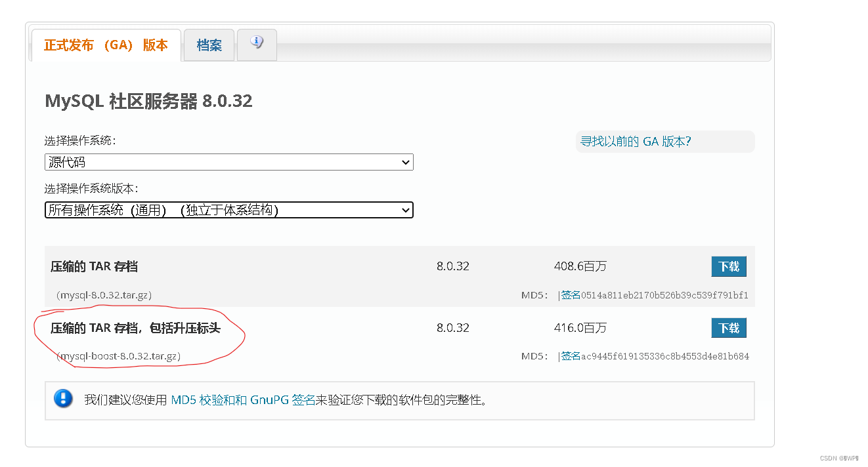Viewport: 868px width, 467px height.
Task: Select version 8.0.32 in boost download row
Action: click(x=453, y=328)
